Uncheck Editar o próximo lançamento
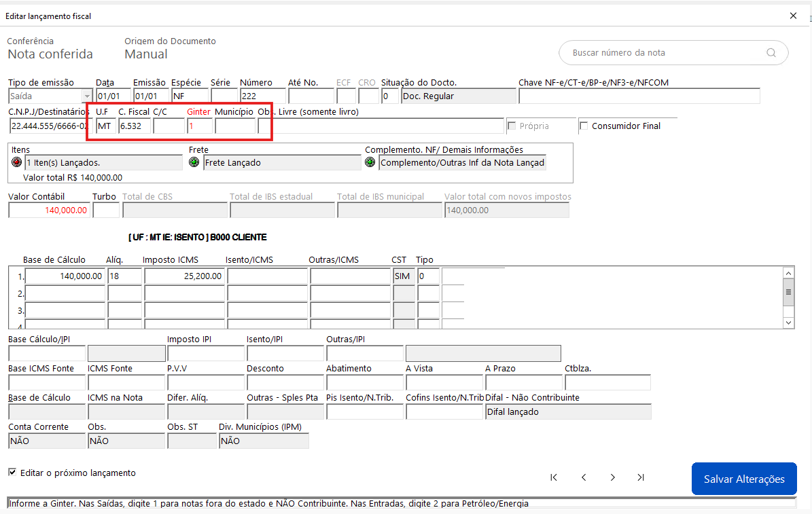 click(12, 472)
